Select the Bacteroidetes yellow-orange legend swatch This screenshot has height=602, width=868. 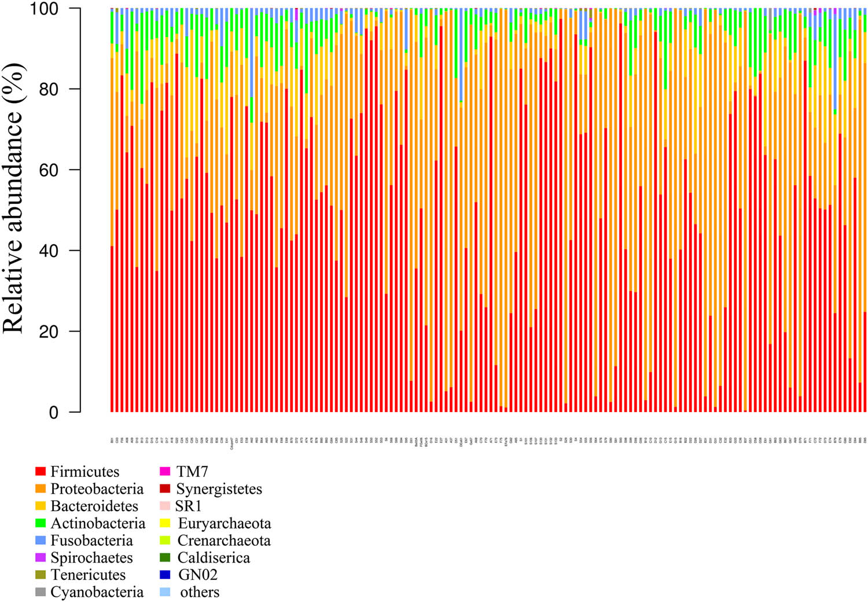click(41, 506)
